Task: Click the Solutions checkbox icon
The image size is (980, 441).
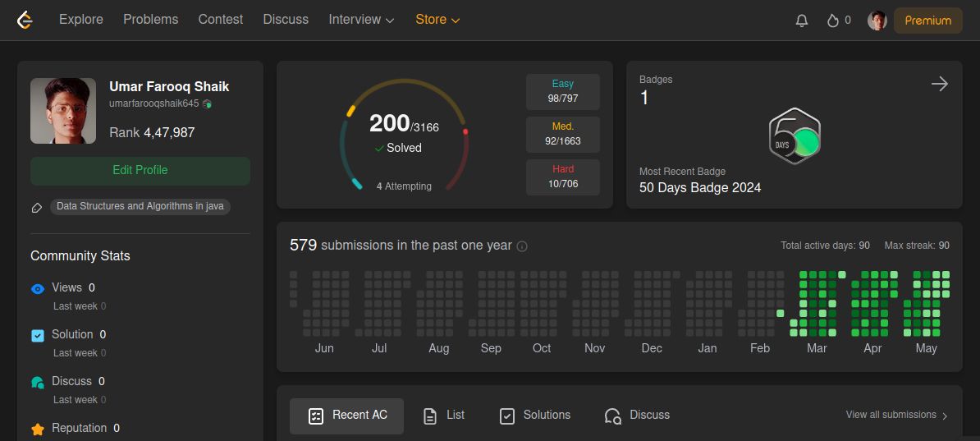Action: [x=507, y=416]
